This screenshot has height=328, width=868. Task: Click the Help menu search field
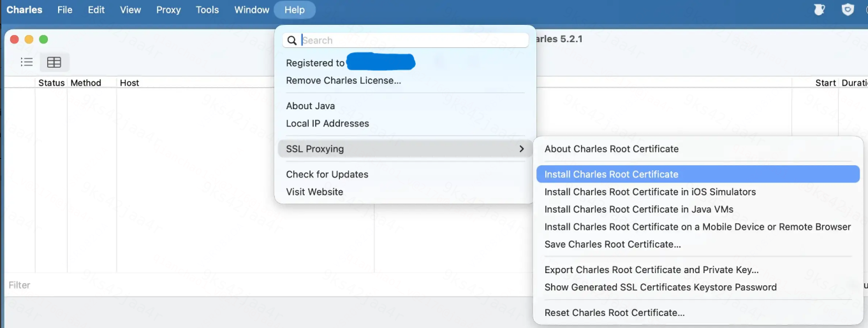[x=406, y=40]
